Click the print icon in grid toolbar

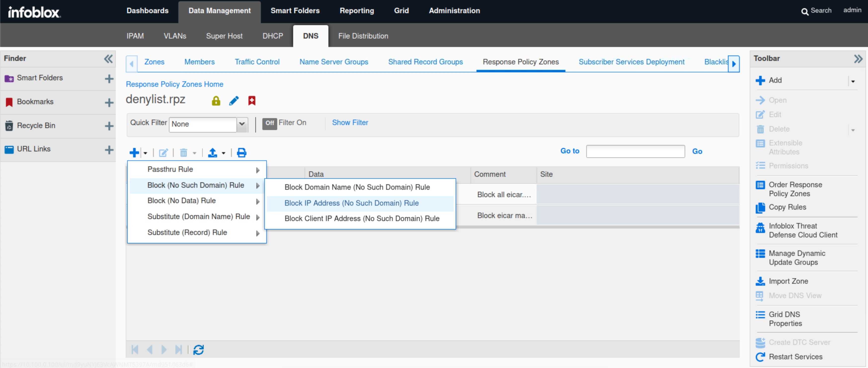[x=241, y=153]
